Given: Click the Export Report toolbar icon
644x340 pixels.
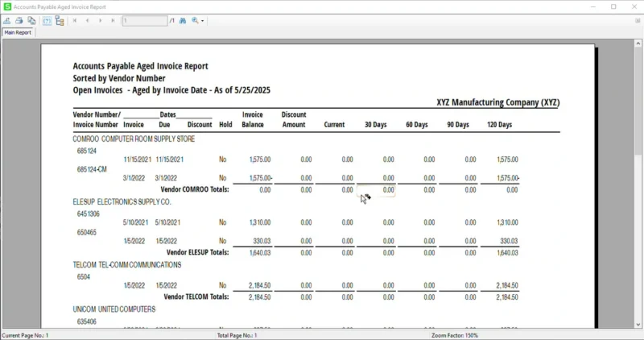Looking at the screenshot, I should click(x=7, y=21).
